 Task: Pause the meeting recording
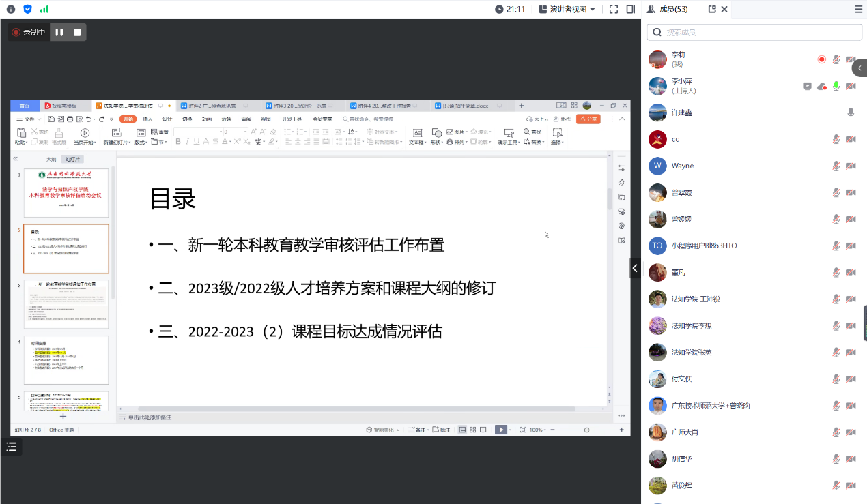[59, 32]
